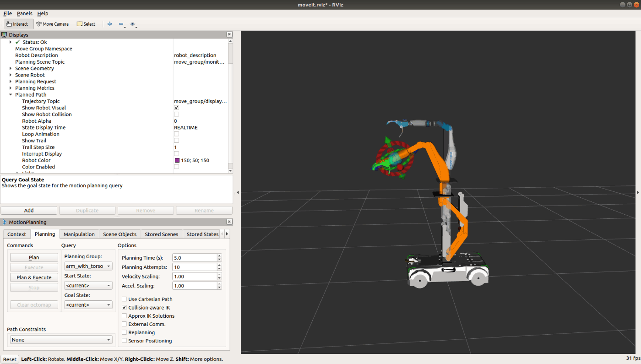Click the blue plus add-tool icon
The height and width of the screenshot is (364, 641).
109,24
